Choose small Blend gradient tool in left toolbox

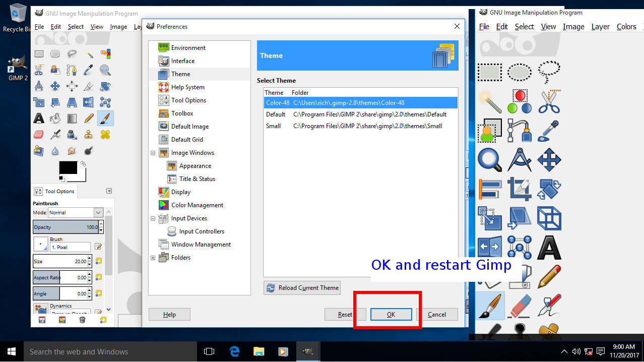pyautogui.click(x=72, y=118)
